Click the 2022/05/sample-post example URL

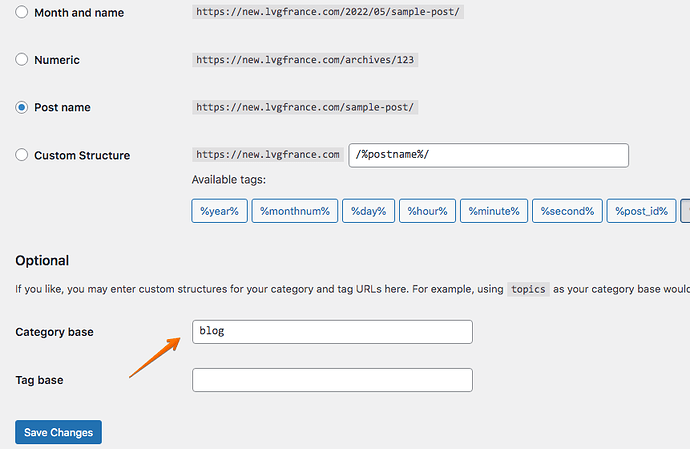[328, 12]
